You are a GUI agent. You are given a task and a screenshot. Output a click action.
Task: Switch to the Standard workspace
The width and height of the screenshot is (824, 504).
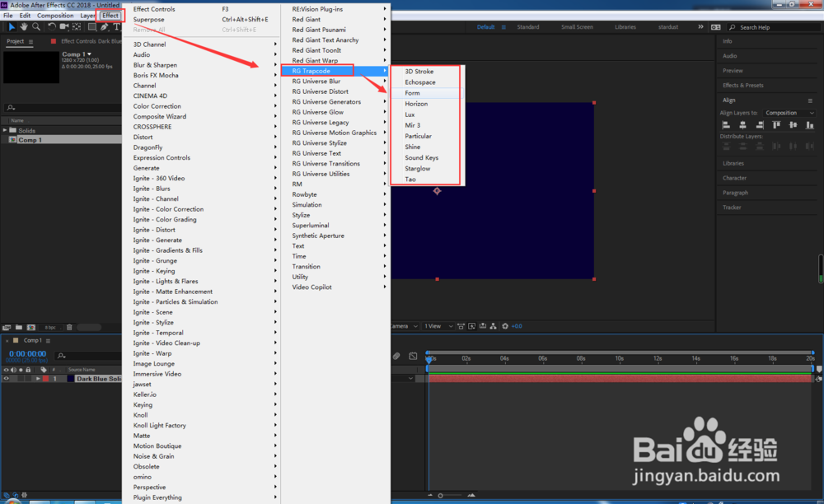(527, 27)
